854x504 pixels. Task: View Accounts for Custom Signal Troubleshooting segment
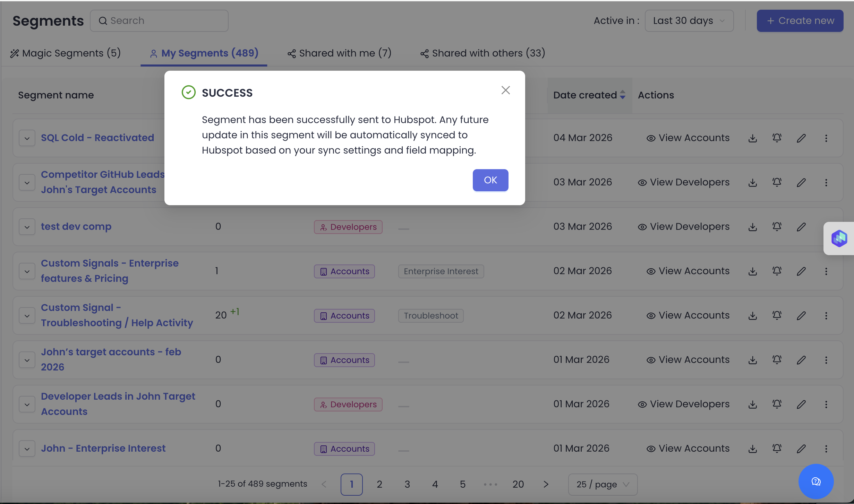688,315
